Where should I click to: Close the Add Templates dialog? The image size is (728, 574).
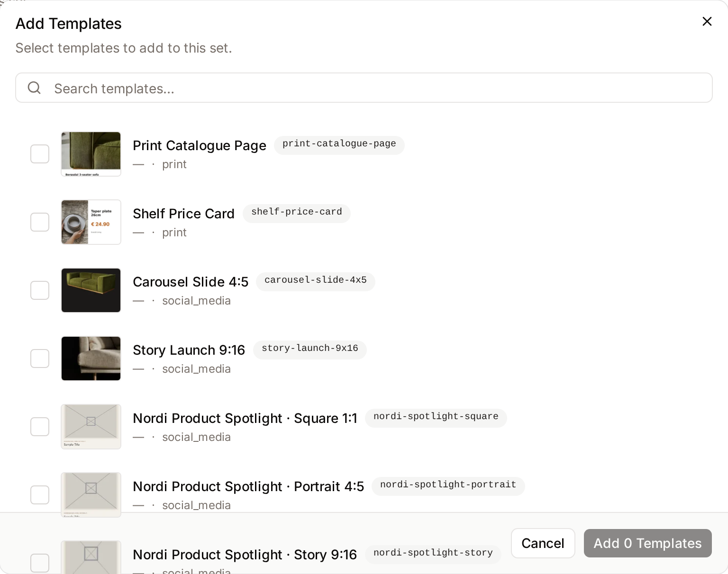point(707,21)
